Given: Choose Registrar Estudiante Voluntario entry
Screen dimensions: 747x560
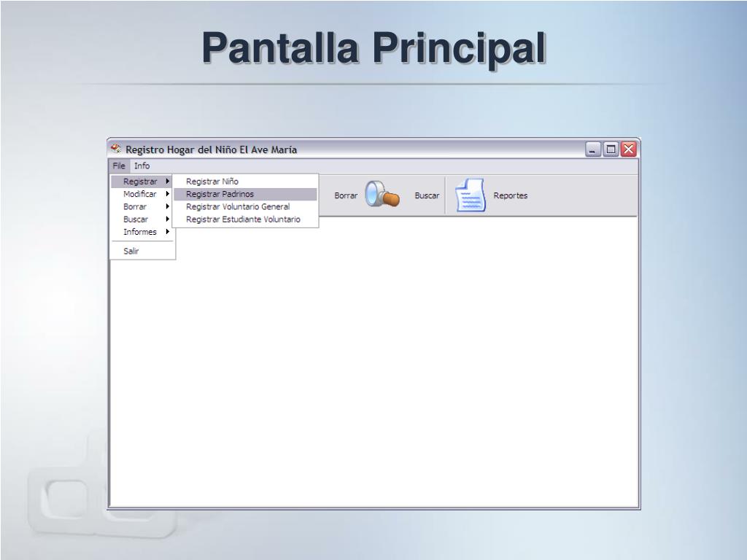Looking at the screenshot, I should click(x=245, y=219).
